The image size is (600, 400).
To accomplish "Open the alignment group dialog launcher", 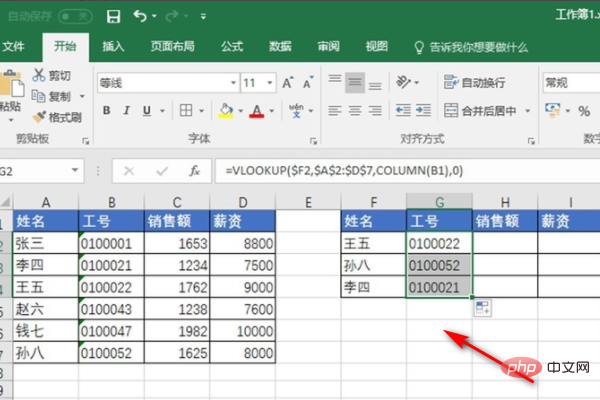I will tap(531, 142).
